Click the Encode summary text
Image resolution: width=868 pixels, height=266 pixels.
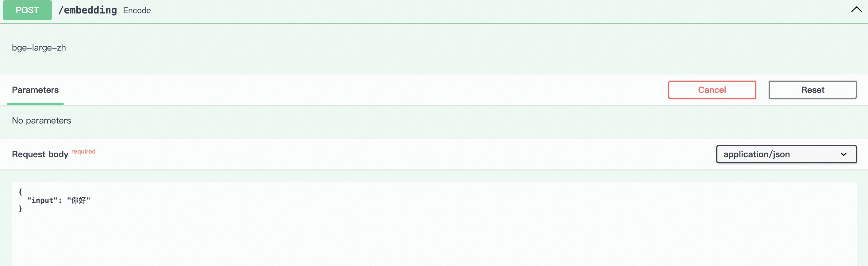pos(137,10)
